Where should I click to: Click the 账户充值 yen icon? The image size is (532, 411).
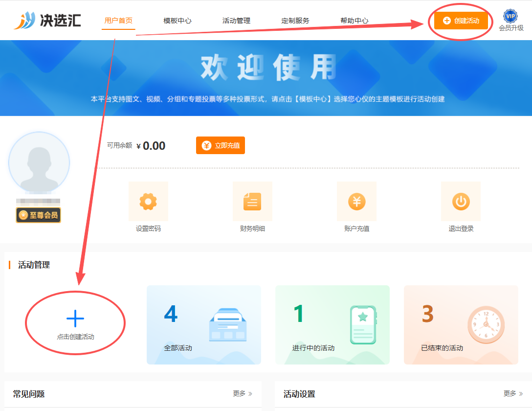[356, 201]
